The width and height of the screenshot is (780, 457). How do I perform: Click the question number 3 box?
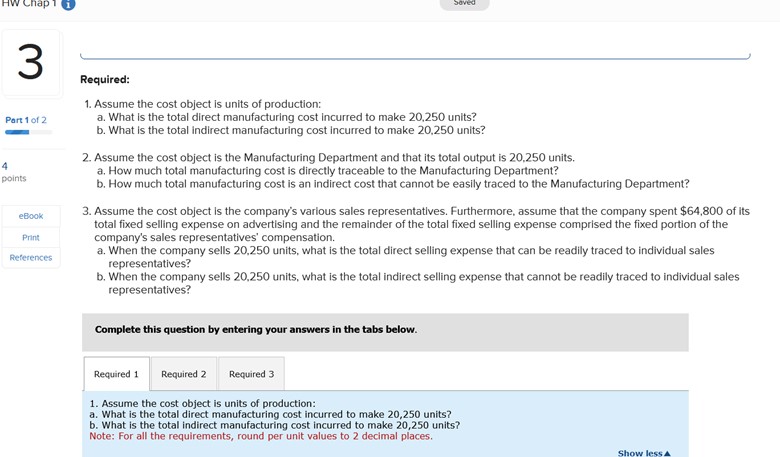pos(31,63)
